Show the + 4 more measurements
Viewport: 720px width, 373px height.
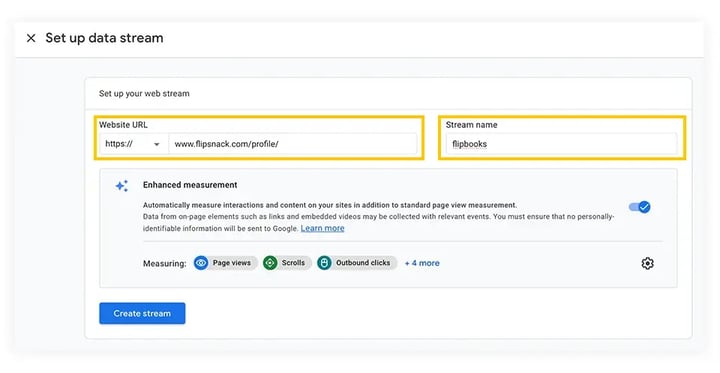point(422,263)
